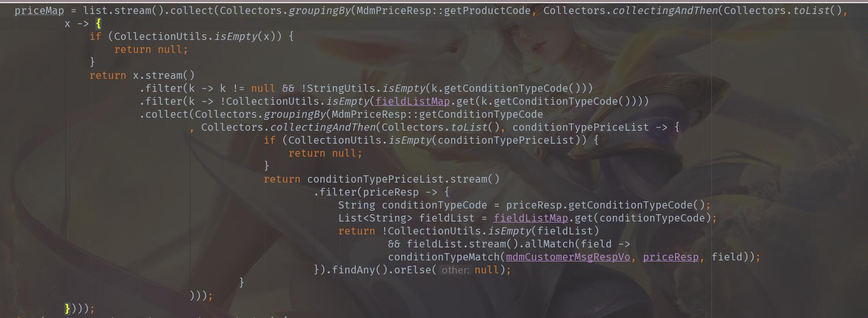Click the allMatch method call
Screen dimensions: 868x318
pyautogui.click(x=550, y=244)
